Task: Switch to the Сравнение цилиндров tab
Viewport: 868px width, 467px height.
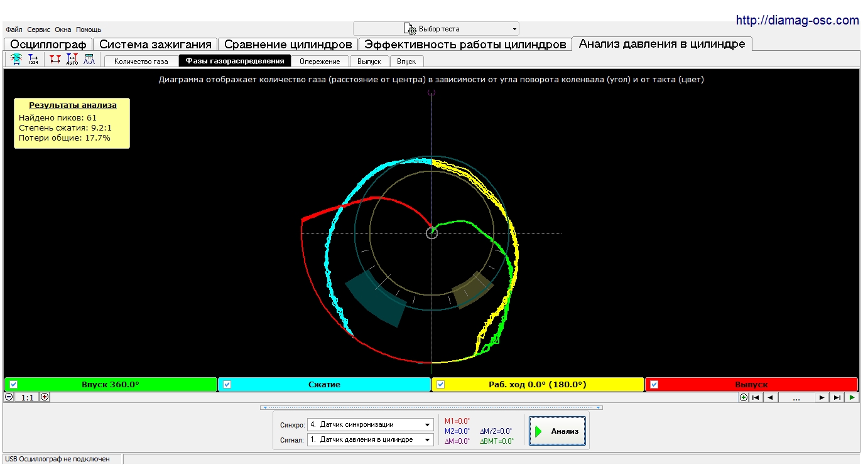Action: coord(288,45)
